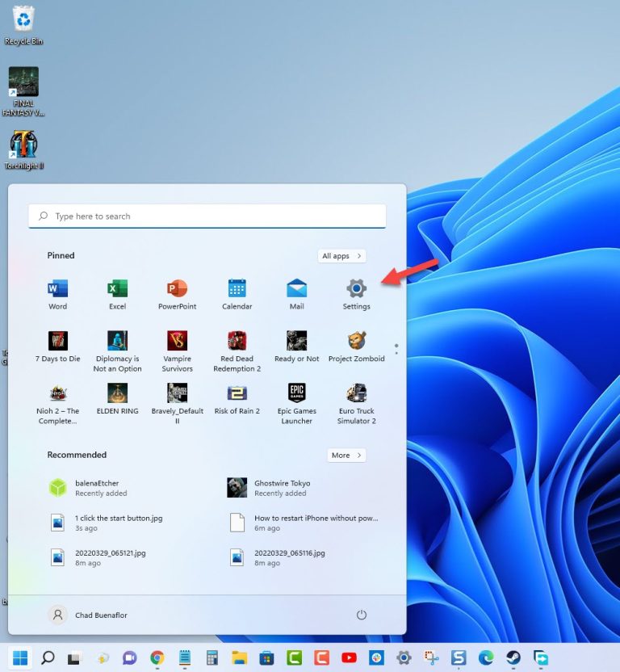620x672 pixels.
Task: Launch Bravely_Default II
Action: 177,404
